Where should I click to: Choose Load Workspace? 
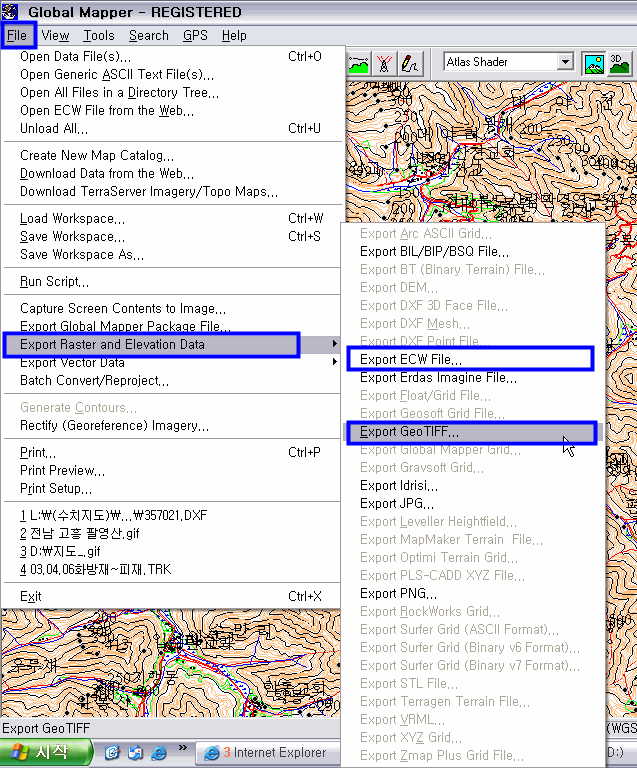[171, 218]
